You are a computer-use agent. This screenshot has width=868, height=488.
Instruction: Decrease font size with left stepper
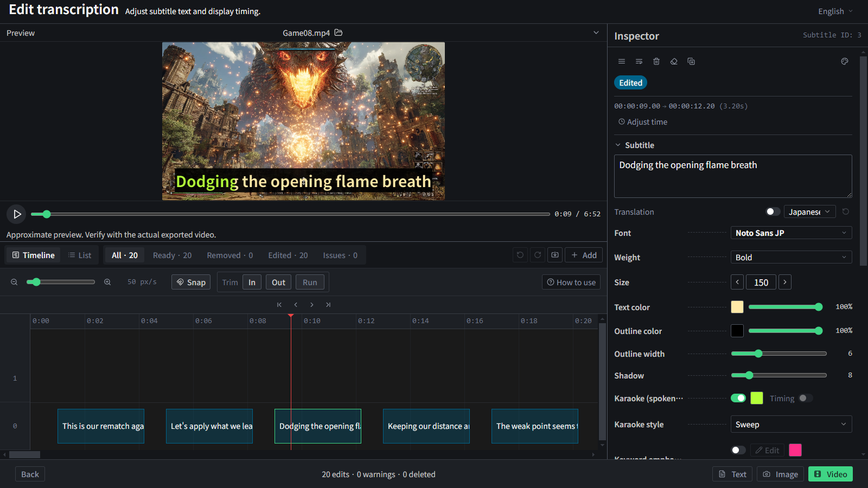click(737, 282)
